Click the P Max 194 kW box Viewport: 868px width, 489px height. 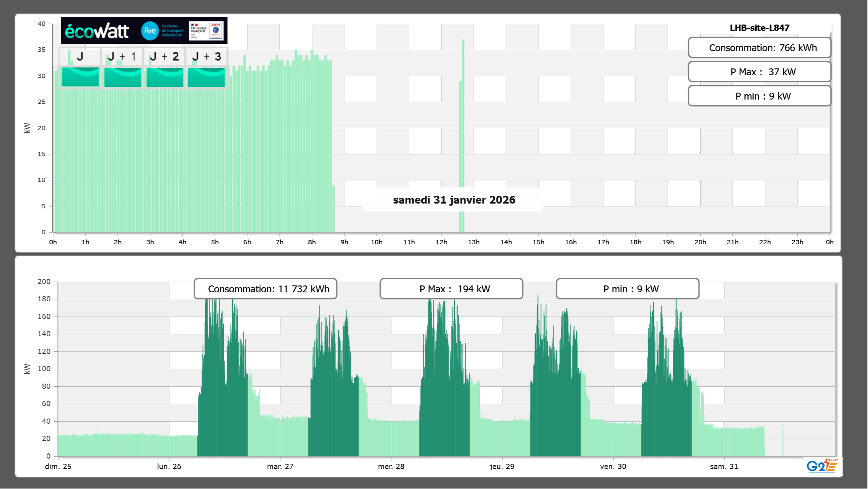pos(451,289)
